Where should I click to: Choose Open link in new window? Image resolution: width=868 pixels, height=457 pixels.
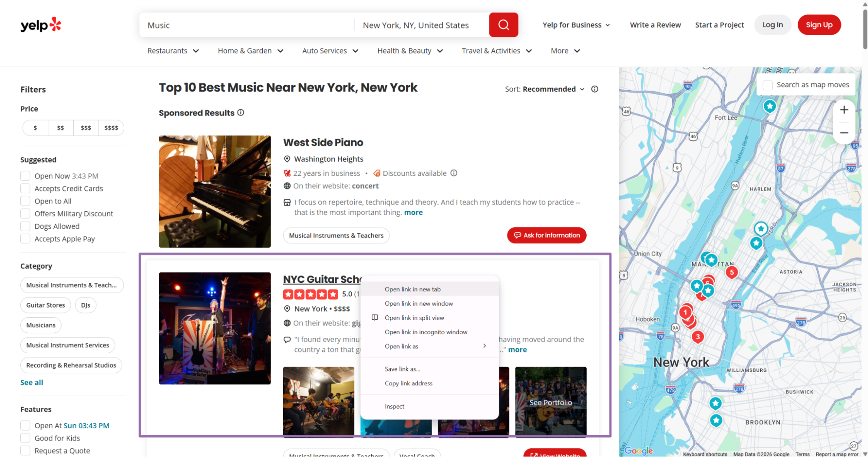[429, 303]
